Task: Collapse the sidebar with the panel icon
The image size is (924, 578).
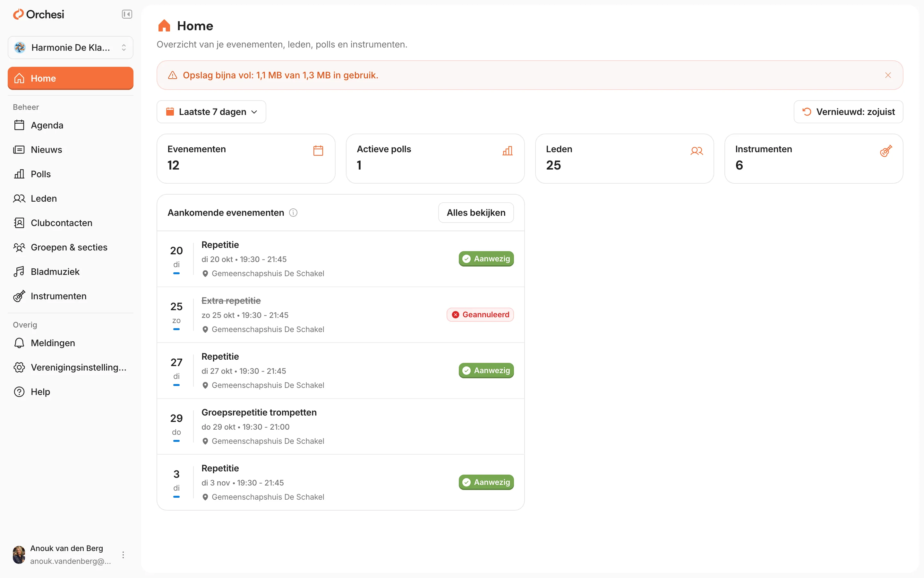Action: [127, 14]
